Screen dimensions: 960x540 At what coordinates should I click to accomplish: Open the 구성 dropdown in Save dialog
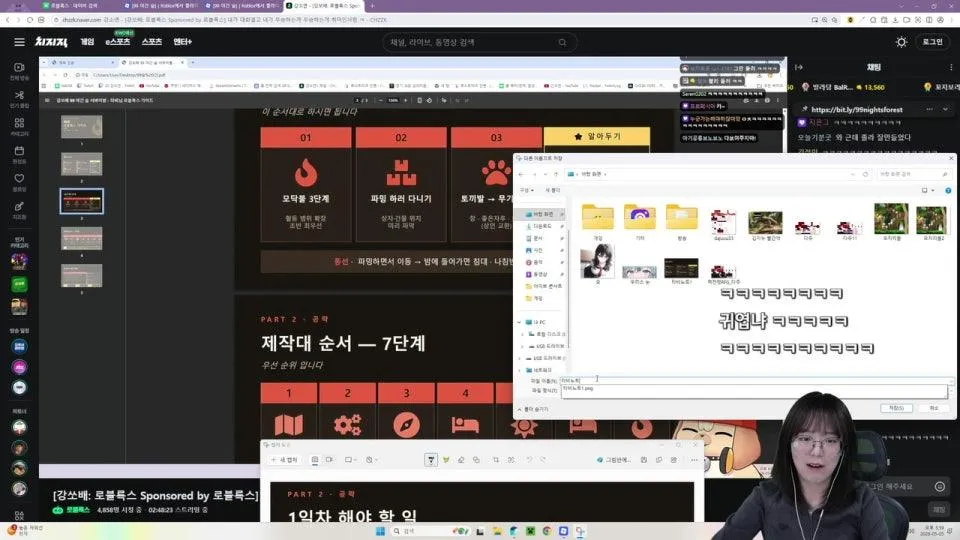[x=527, y=190]
